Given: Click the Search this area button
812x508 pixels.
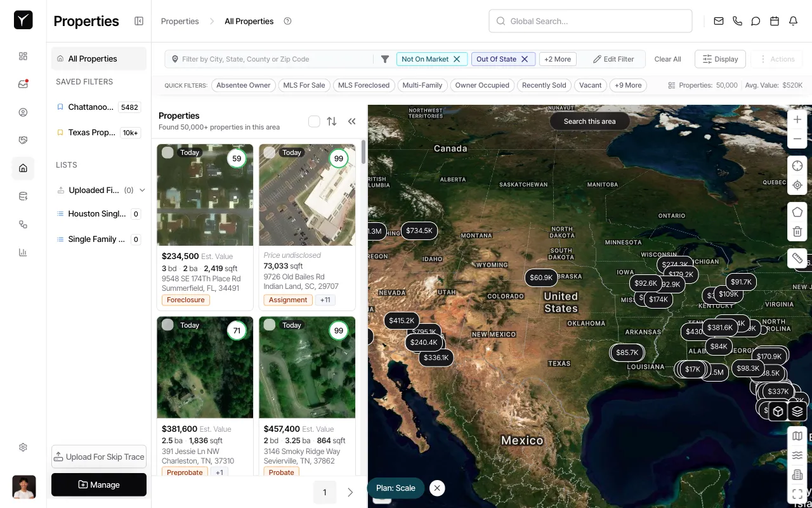Looking at the screenshot, I should pos(589,121).
